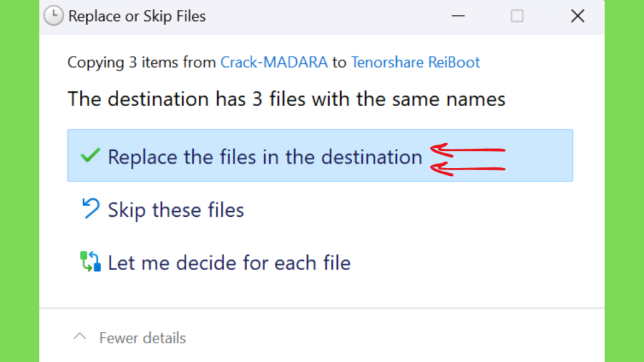Close the Replace or Skip Files dialog
Image resolution: width=644 pixels, height=362 pixels.
click(577, 16)
